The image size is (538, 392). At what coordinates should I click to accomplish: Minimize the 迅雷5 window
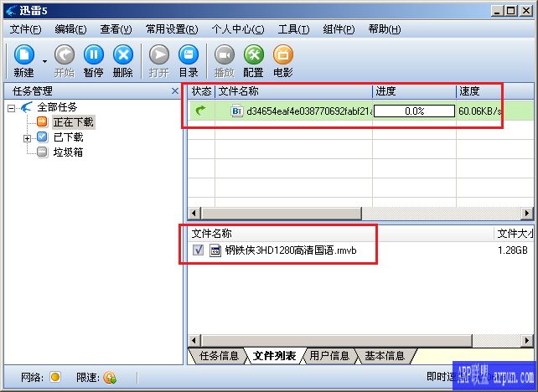(x=496, y=11)
